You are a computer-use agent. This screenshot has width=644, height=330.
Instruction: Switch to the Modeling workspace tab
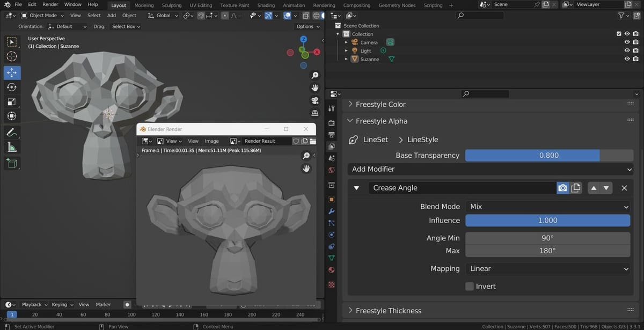(144, 5)
